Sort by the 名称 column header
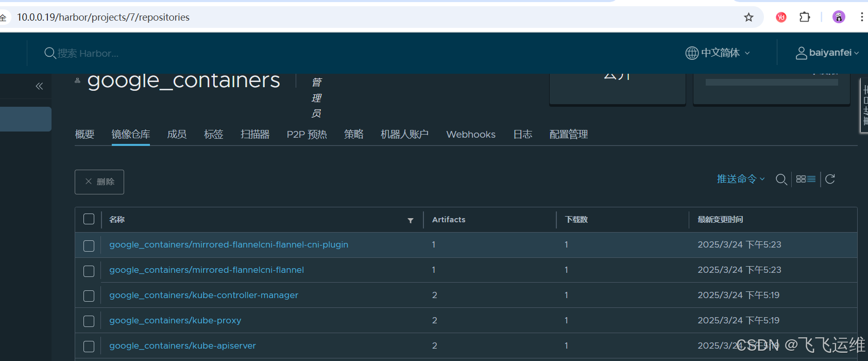The image size is (868, 361). (x=117, y=220)
